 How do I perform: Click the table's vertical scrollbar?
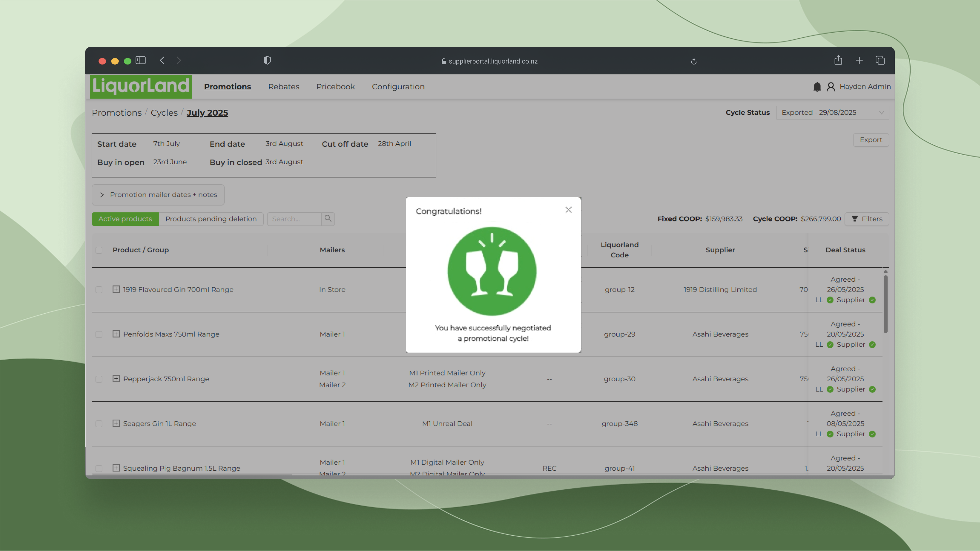(x=885, y=304)
